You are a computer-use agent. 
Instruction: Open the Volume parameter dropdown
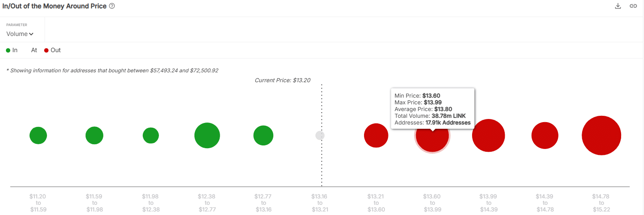(x=20, y=34)
